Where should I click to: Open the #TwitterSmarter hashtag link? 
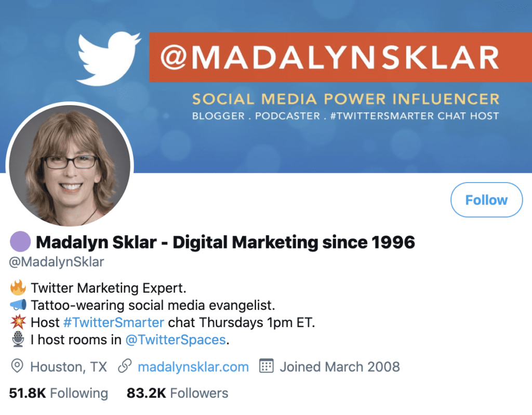tap(114, 322)
